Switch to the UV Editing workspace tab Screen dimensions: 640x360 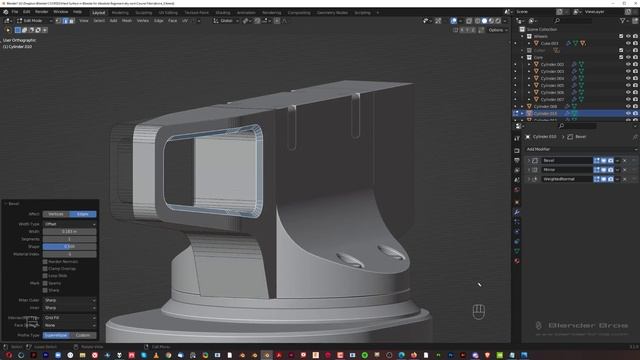(168, 13)
